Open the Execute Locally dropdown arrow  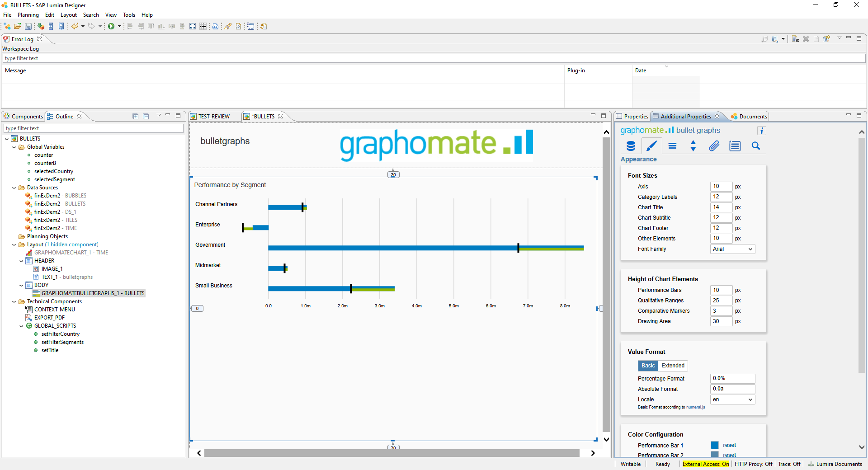click(x=119, y=26)
